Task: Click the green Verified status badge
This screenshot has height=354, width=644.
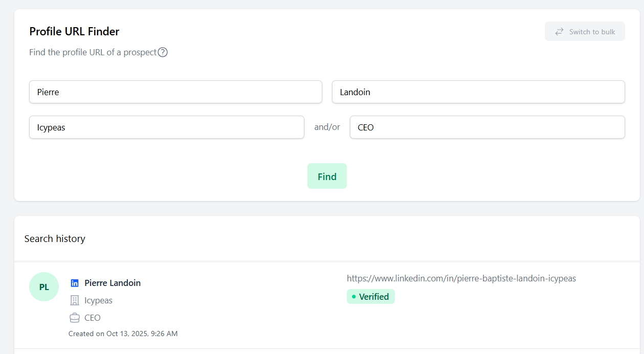Action: tap(370, 297)
